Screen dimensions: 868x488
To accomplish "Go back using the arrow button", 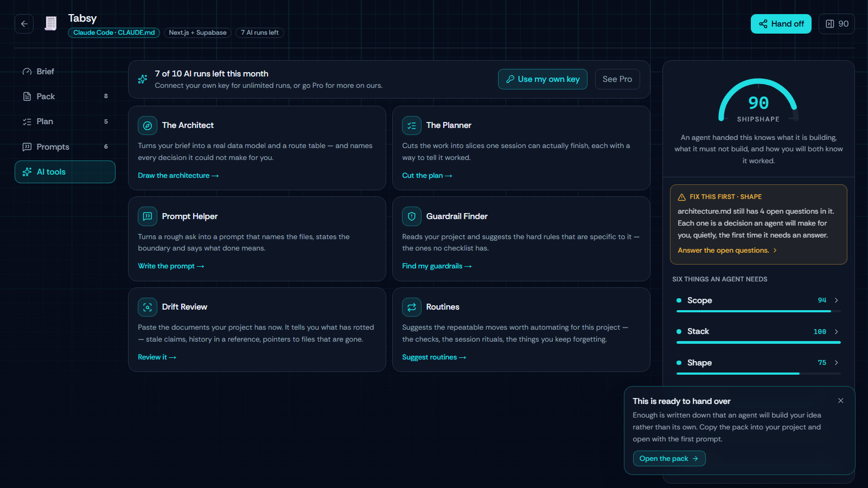I will (24, 24).
